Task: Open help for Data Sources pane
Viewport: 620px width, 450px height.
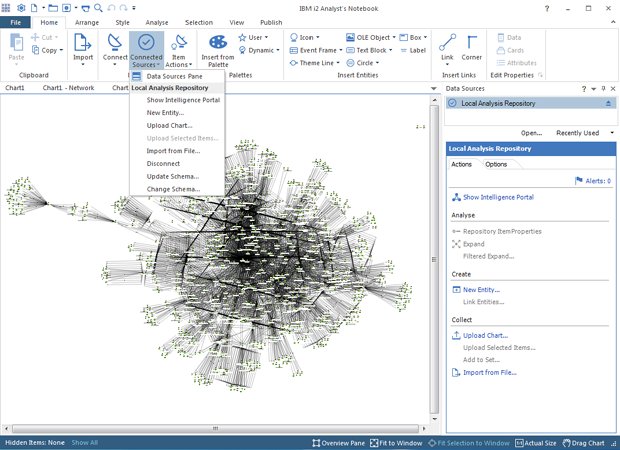Action: 584,89
